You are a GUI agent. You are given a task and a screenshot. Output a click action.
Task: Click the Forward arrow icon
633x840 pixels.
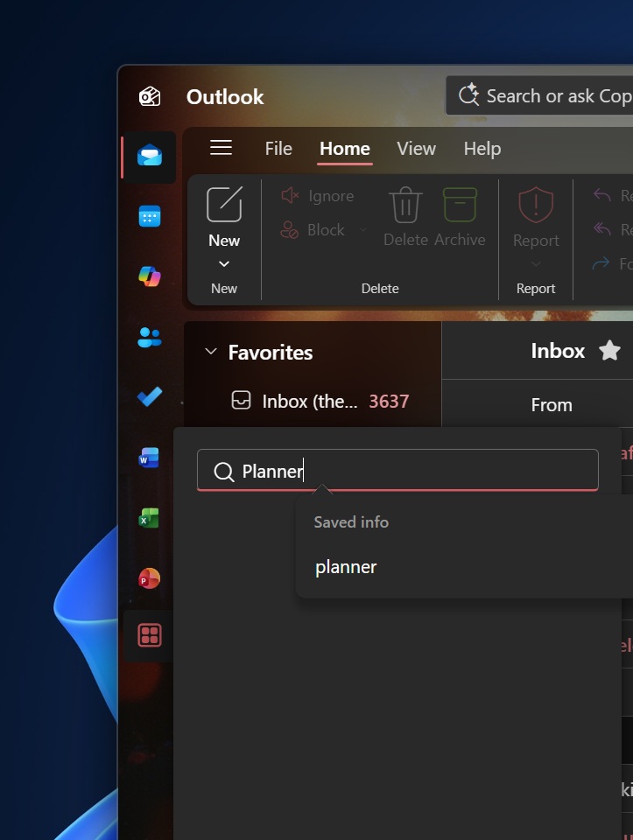click(601, 263)
